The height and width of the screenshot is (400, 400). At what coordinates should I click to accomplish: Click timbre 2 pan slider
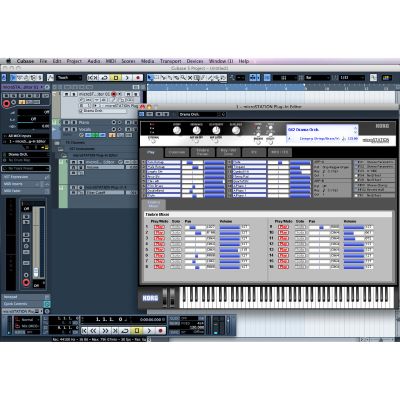pyautogui.click(x=195, y=233)
